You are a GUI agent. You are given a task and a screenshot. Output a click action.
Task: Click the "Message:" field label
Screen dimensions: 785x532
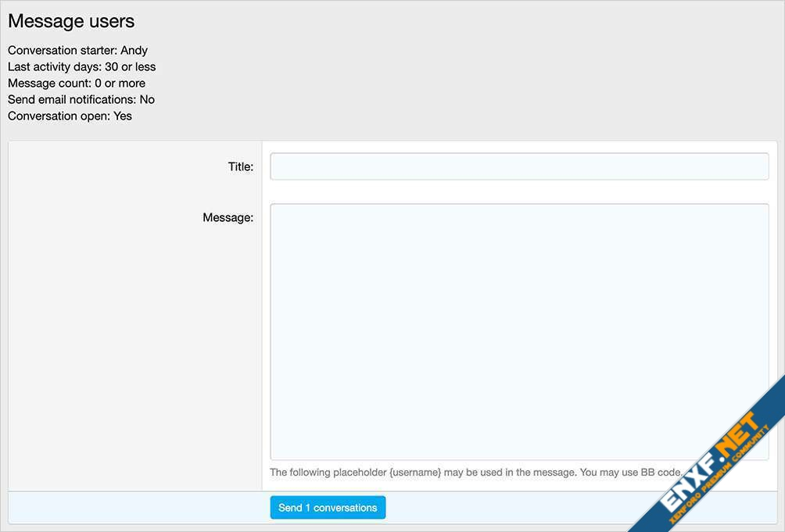pyautogui.click(x=228, y=217)
